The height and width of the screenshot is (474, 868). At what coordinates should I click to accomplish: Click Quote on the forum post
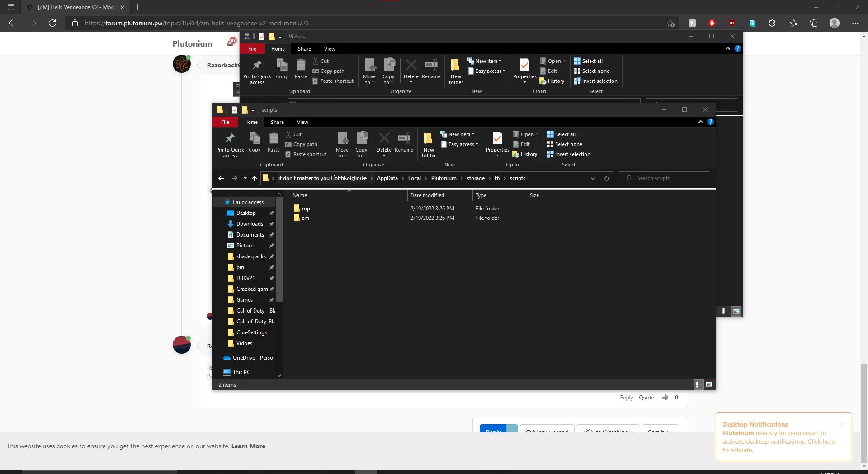(x=646, y=398)
